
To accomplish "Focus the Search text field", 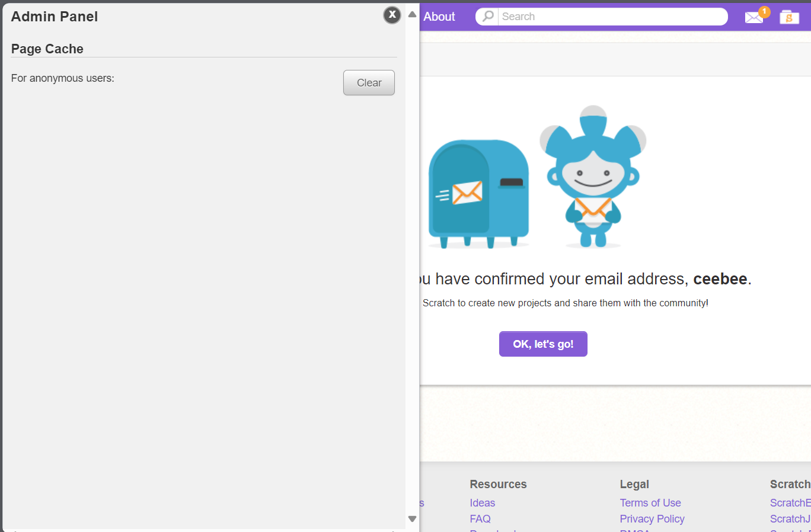I will (x=611, y=17).
